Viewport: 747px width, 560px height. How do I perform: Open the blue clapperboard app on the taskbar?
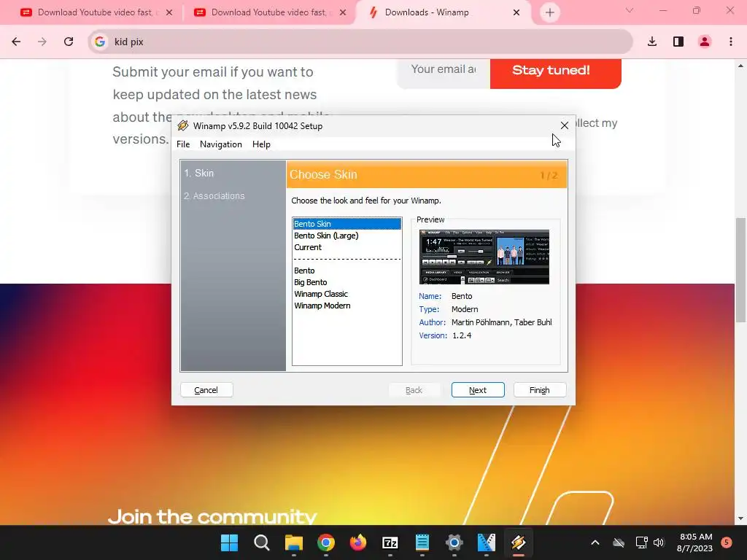(487, 542)
